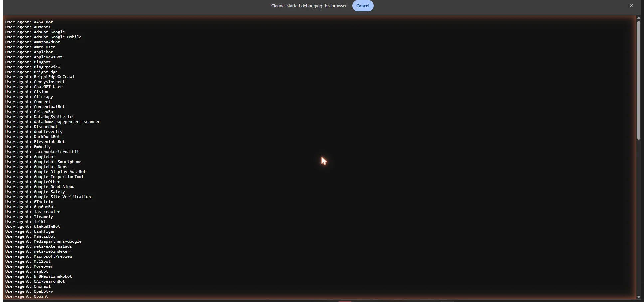Screen dimensions: 644x302
Task: Select the 'meta-externalads' entry
Action: (x=39, y=246)
